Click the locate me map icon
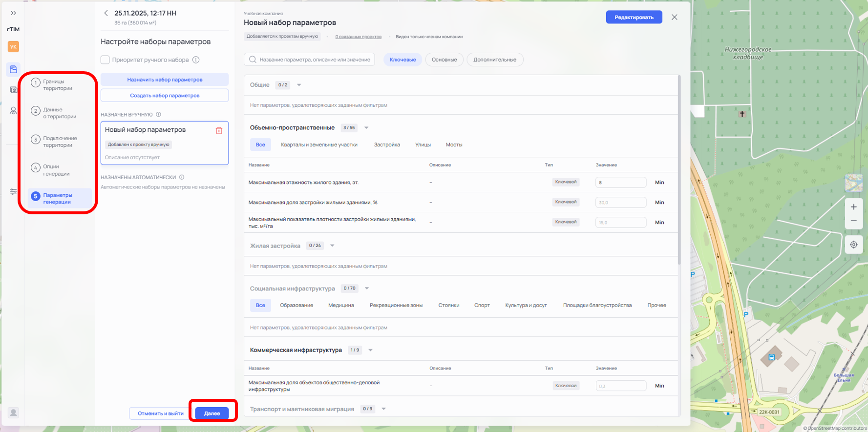The height and width of the screenshot is (433, 868). [x=853, y=245]
